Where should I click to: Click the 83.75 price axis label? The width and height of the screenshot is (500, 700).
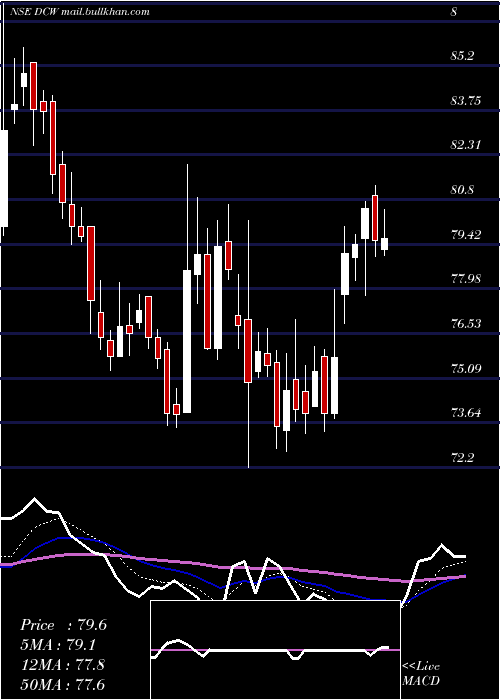pos(466,100)
